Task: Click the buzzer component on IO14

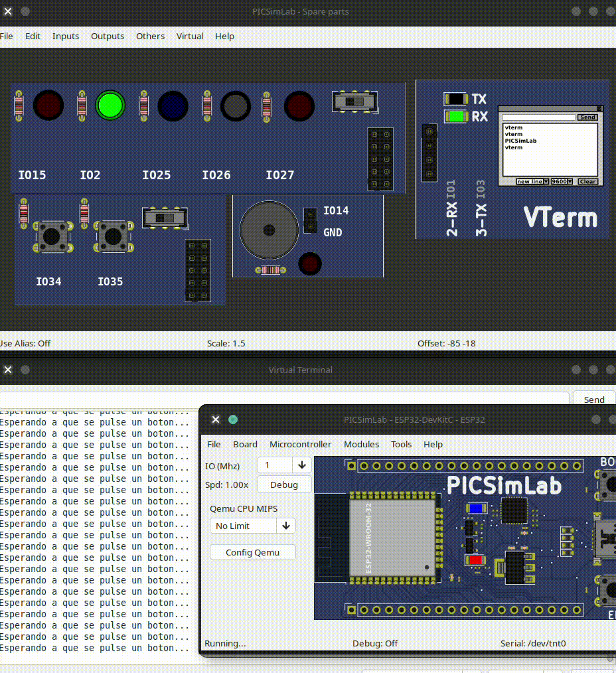Action: pos(269,230)
